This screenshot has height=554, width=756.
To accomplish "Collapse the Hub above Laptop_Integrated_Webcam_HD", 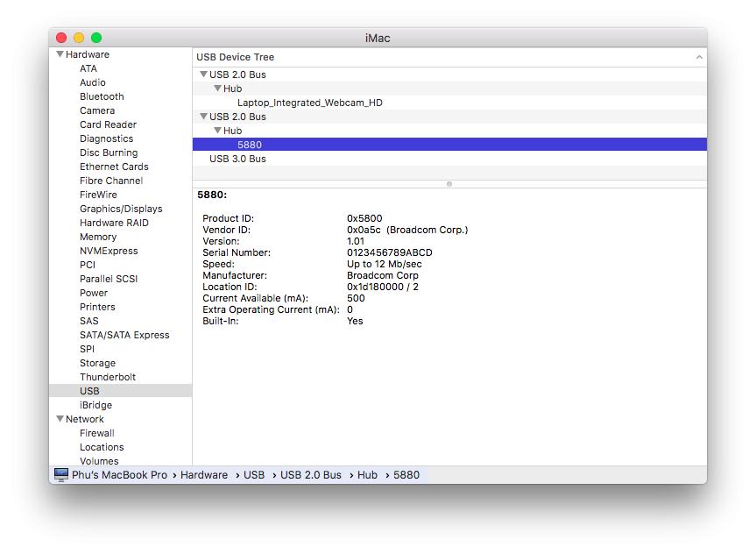I will click(x=217, y=89).
